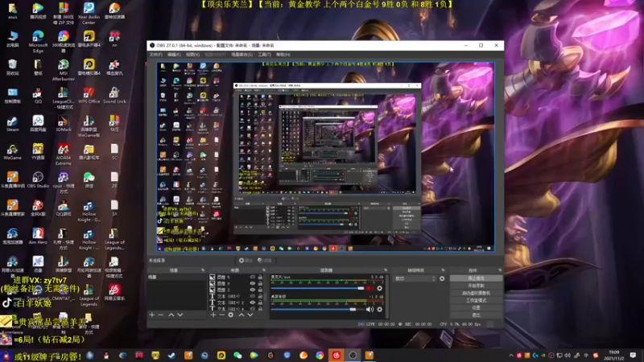This screenshot has width=644, height=362.
Task: Open the scene transition settings gear
Action: point(442,278)
